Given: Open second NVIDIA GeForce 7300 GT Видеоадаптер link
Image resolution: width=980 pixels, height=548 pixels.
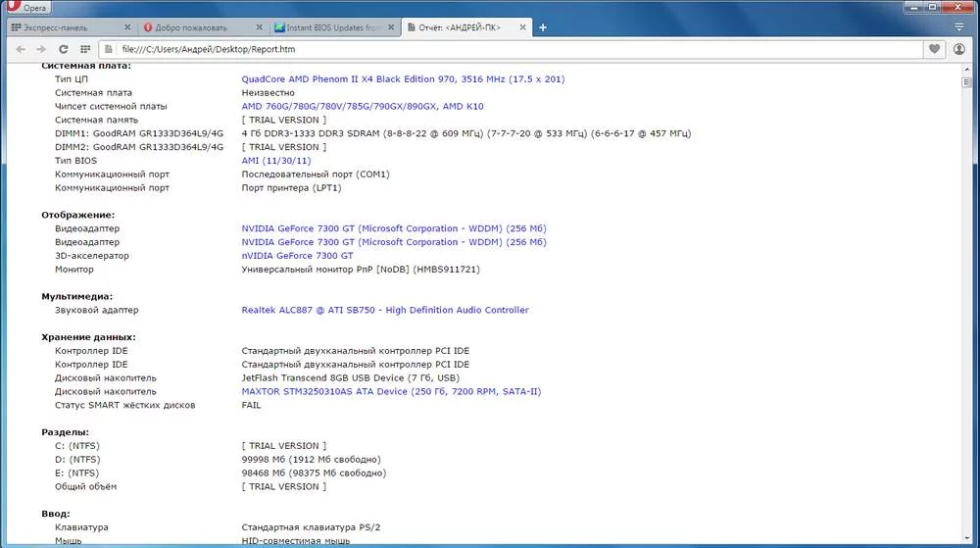Looking at the screenshot, I should point(394,242).
